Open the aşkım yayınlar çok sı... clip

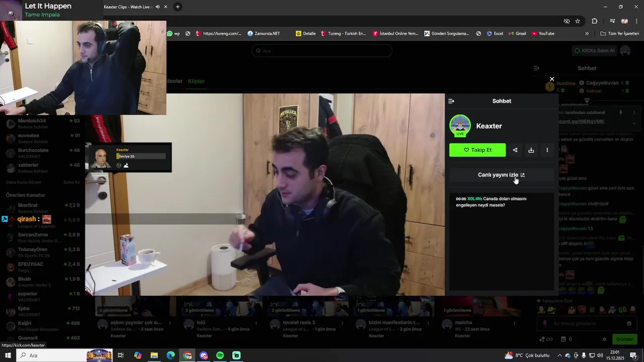coord(136,323)
